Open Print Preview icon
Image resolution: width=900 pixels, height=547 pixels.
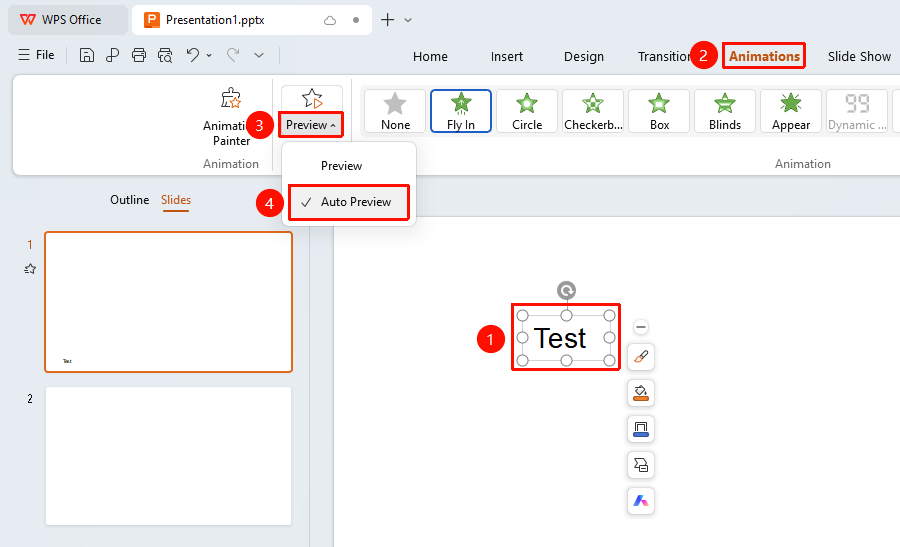coord(165,55)
